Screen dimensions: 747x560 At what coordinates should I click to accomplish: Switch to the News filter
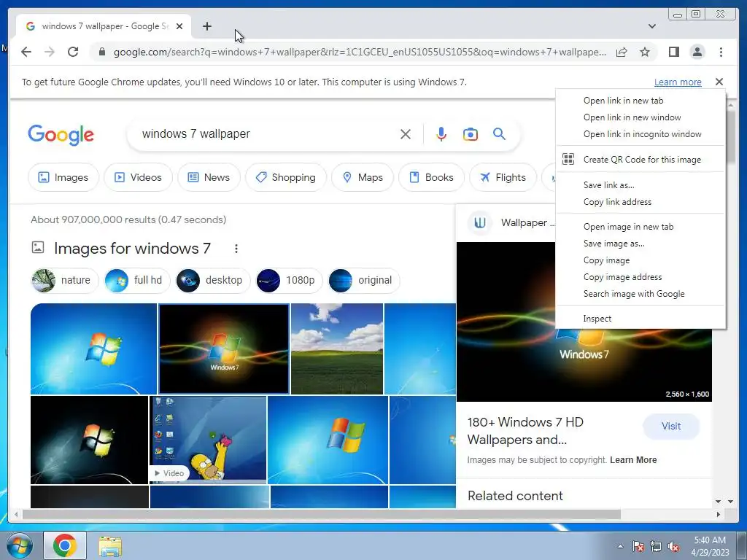coord(209,177)
